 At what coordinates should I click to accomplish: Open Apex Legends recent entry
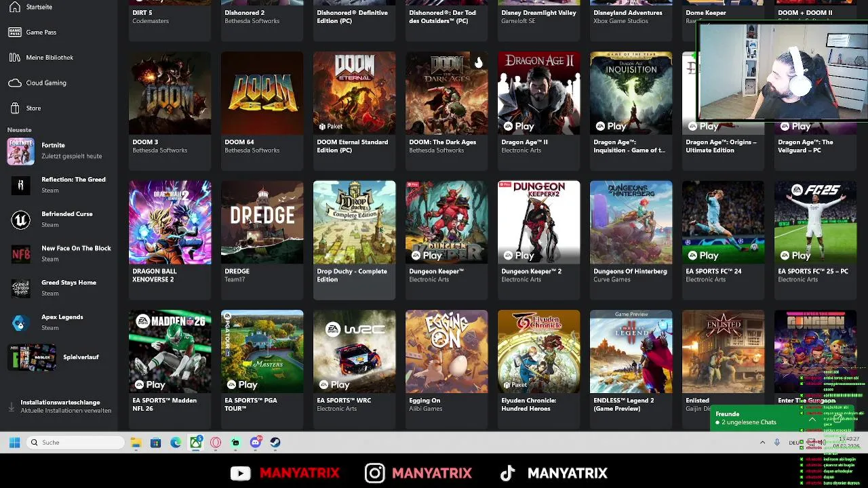pos(59,323)
